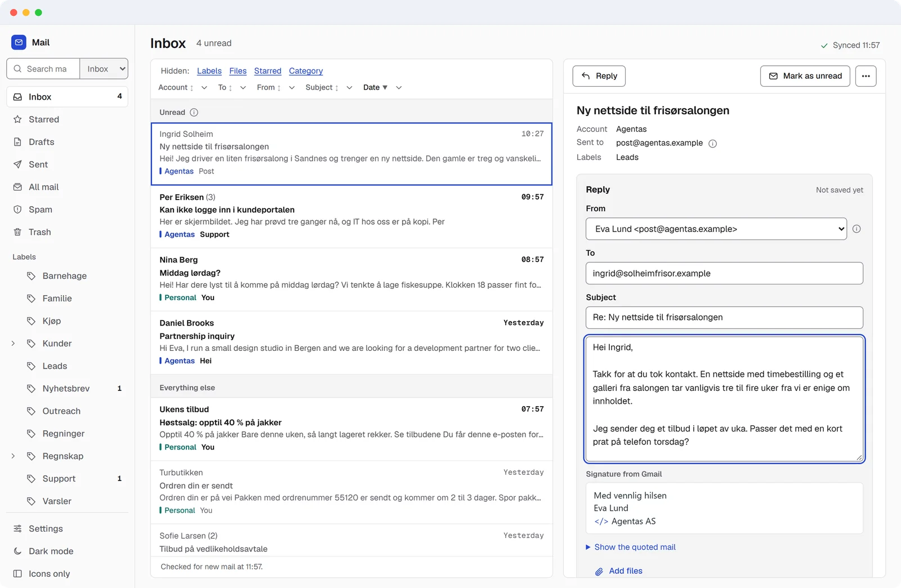Screen dimensions: 901x588
Task: Open Per Eriksen's email about kundeportalen
Action: [x=351, y=217]
